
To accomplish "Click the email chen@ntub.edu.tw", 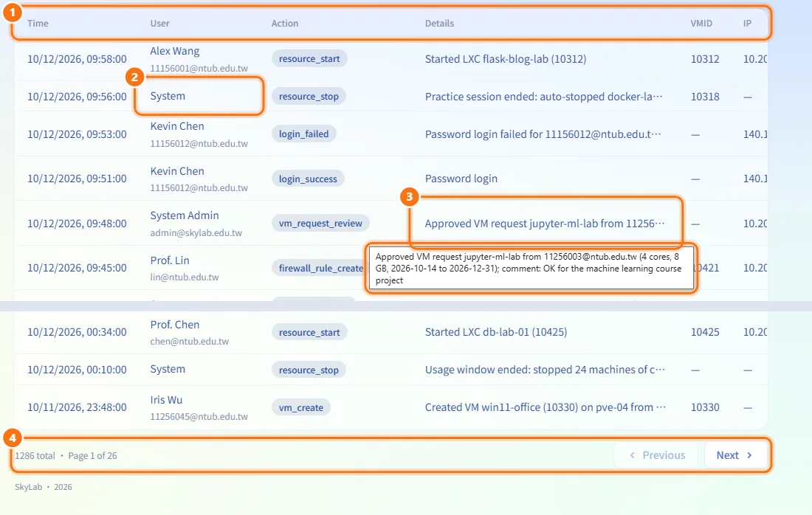I will [x=190, y=342].
